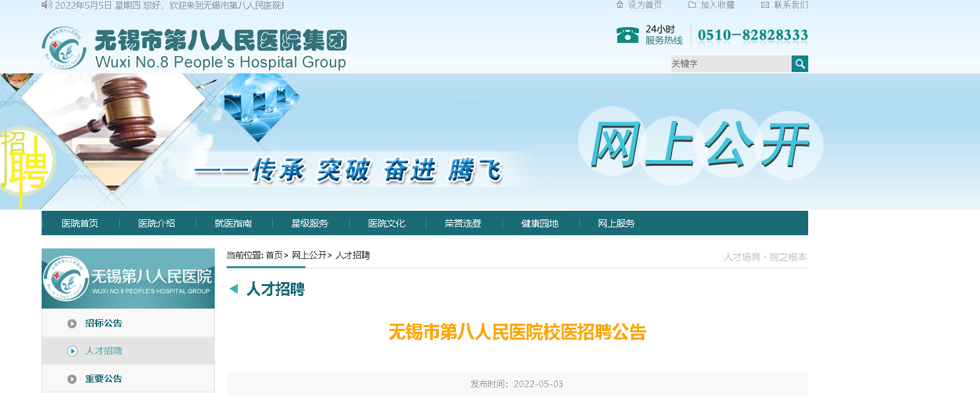The image size is (980, 403).
Task: Click the arrow icon beside 重要公告
Action: click(72, 379)
